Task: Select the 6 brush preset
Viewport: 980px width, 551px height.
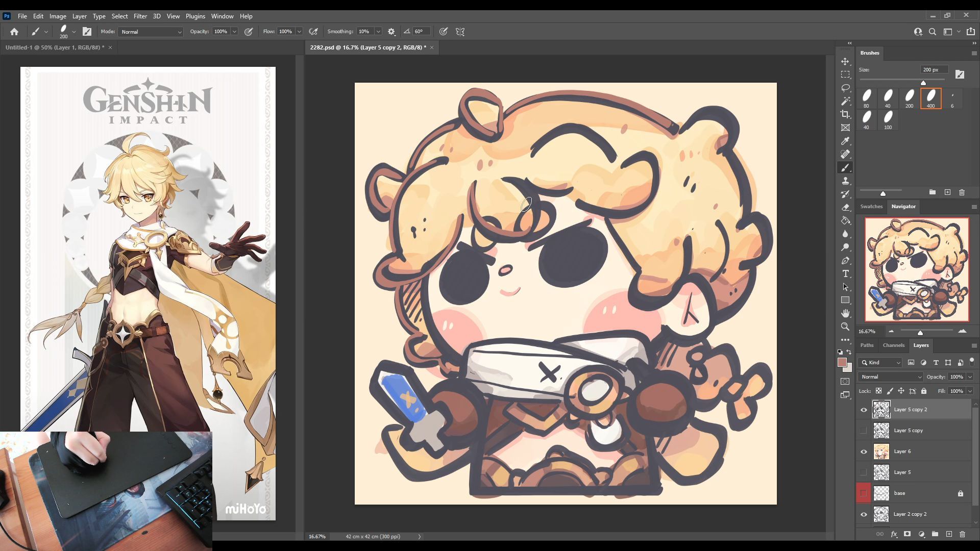Action: pos(952,98)
